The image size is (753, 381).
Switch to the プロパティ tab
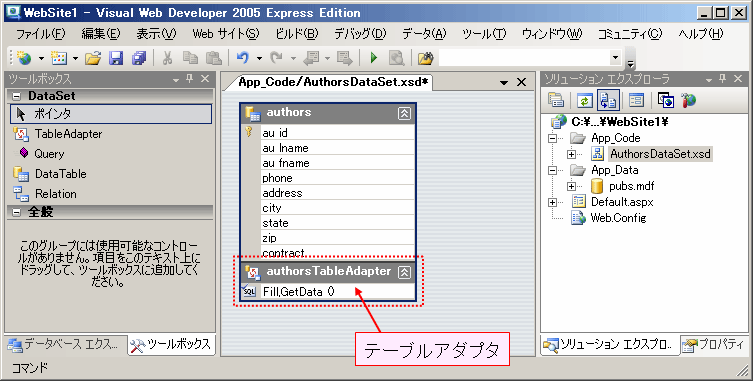pyautogui.click(x=715, y=344)
